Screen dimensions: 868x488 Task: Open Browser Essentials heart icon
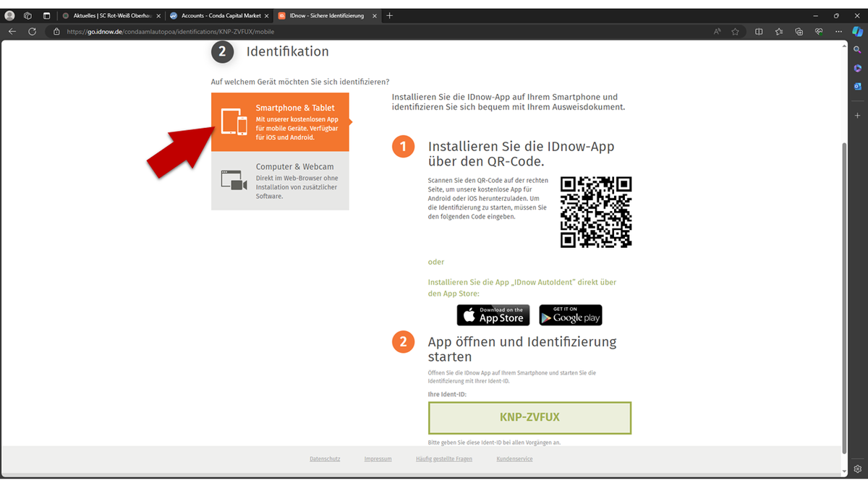[x=819, y=32]
